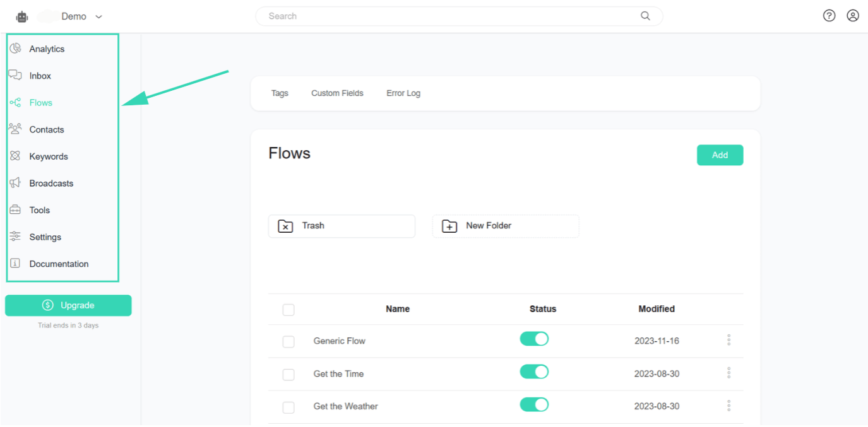Select the Contacts people icon
Image resolution: width=868 pixels, height=427 pixels.
[15, 129]
